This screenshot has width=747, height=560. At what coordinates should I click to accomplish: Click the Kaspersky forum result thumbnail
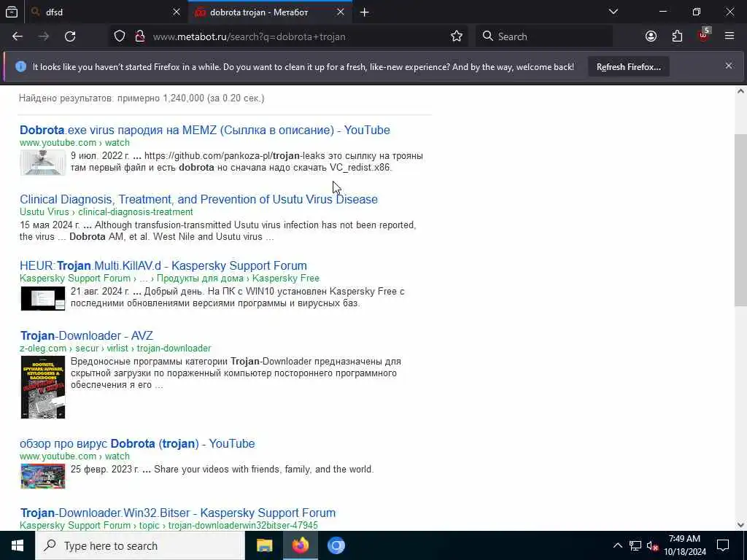click(43, 298)
